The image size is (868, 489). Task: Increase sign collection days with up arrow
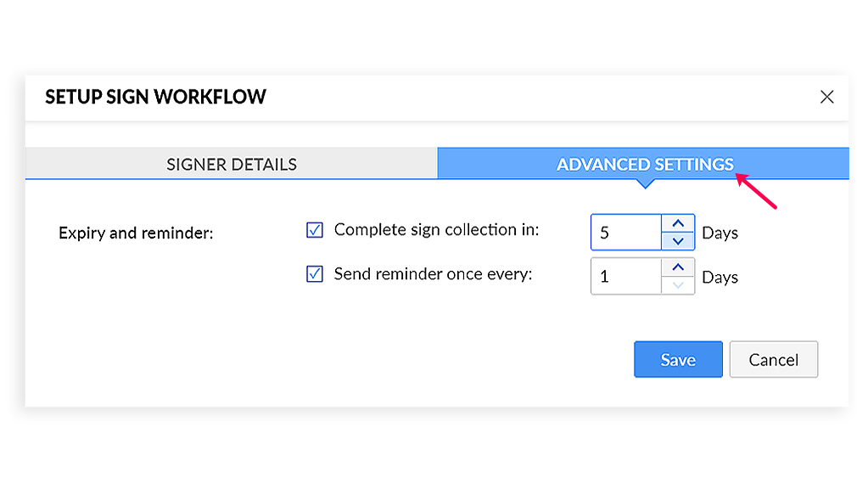point(677,223)
